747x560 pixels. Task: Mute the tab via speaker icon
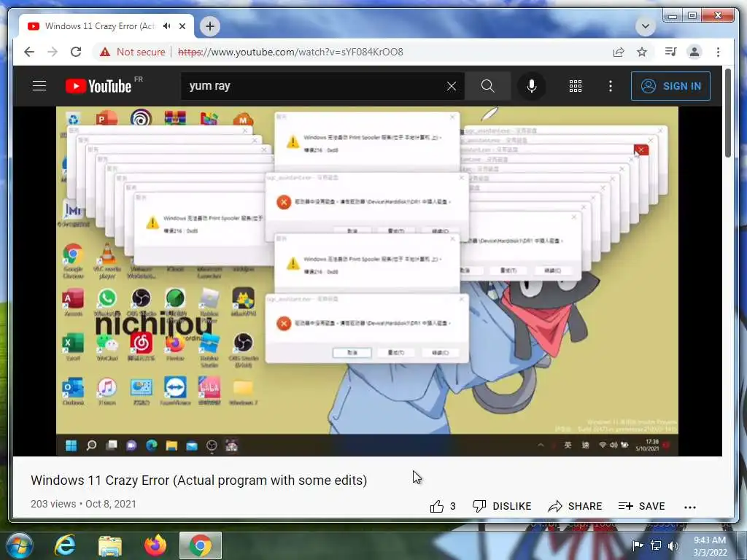pyautogui.click(x=167, y=26)
